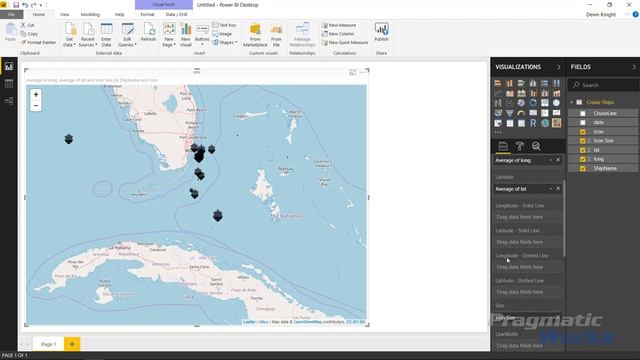Select the Page 1 tab

[49, 344]
